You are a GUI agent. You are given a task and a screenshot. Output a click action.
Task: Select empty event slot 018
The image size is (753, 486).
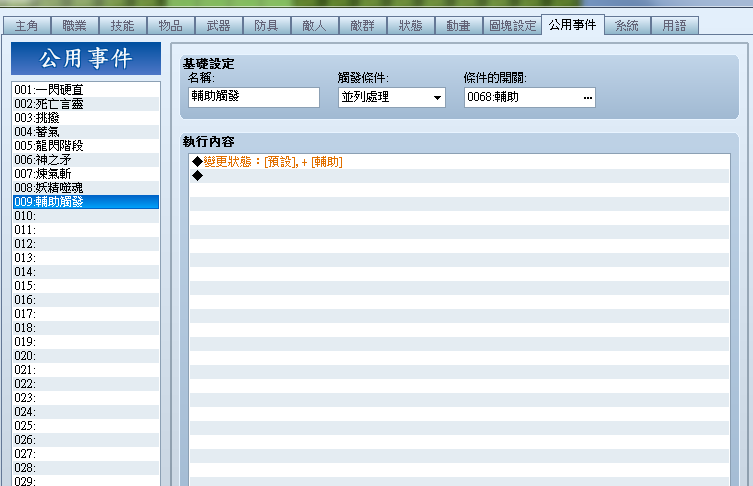[x=86, y=328]
